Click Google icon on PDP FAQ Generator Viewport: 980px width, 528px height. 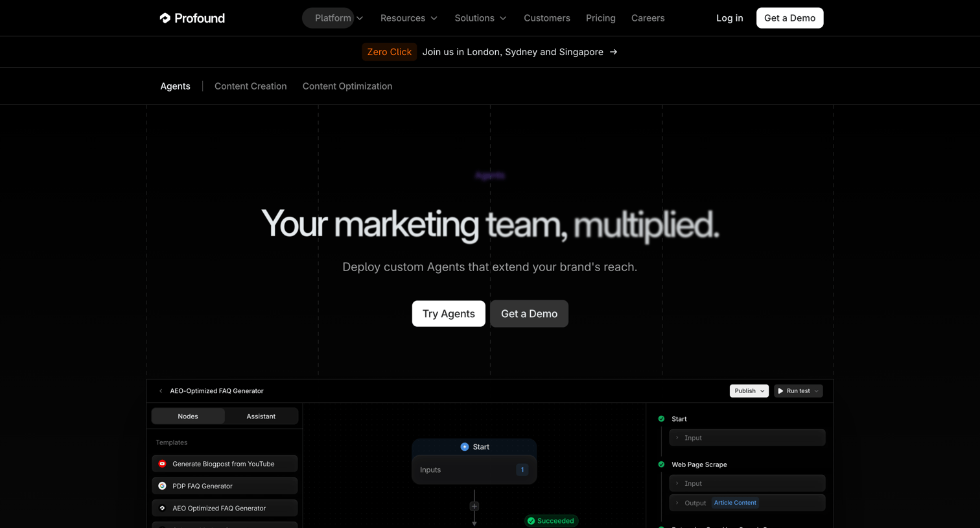click(162, 486)
